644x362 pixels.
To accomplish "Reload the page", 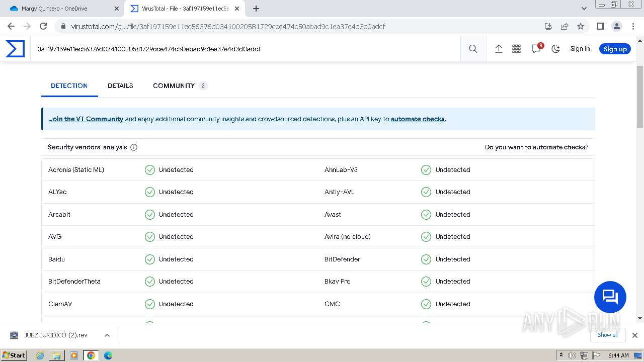I will (x=43, y=26).
